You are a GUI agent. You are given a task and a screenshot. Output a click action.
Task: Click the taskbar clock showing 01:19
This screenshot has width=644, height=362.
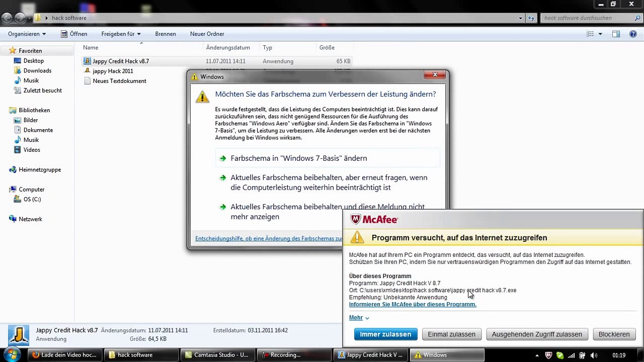coord(619,355)
